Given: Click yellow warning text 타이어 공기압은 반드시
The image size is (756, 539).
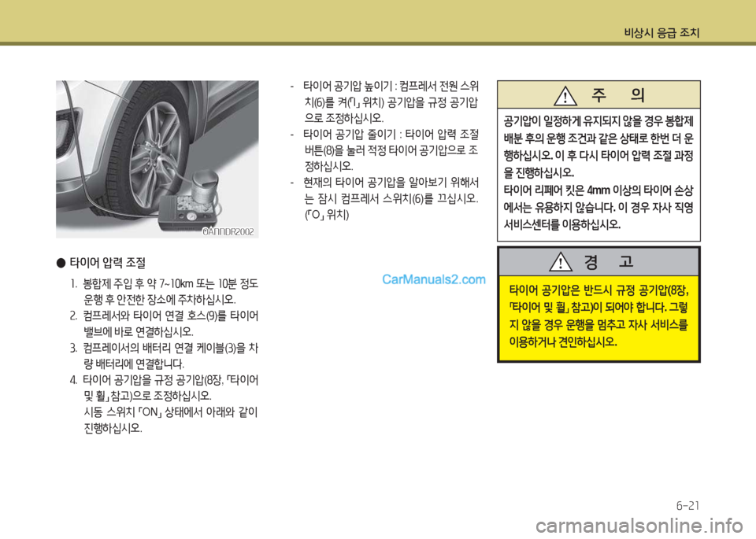Looking at the screenshot, I should pos(598,316).
